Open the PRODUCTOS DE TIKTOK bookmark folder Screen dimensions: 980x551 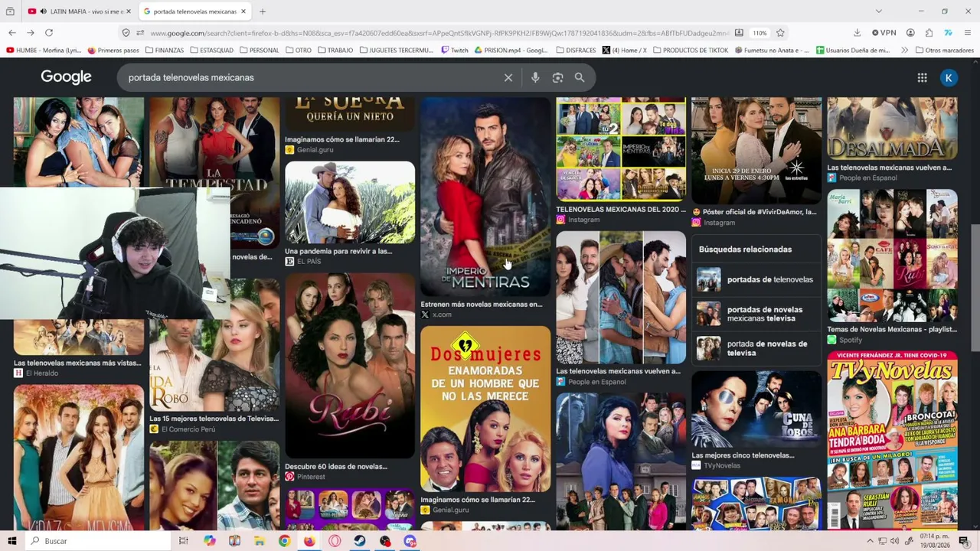pyautogui.click(x=692, y=51)
